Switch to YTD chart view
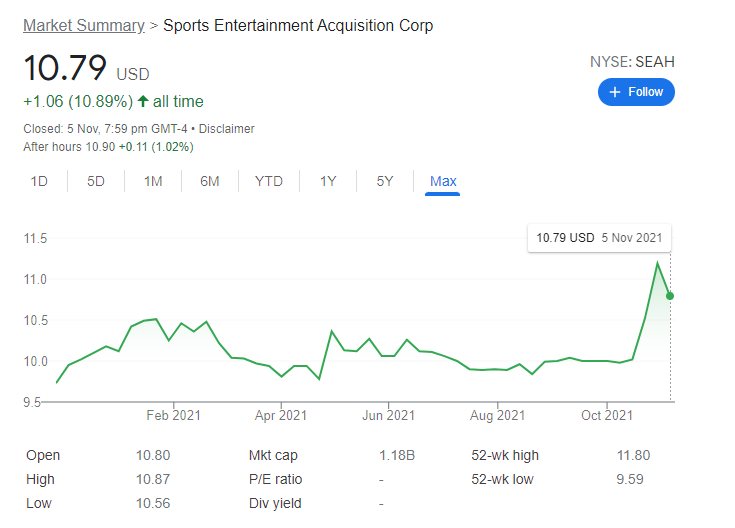Viewport: 735px width, 528px height. [x=269, y=181]
